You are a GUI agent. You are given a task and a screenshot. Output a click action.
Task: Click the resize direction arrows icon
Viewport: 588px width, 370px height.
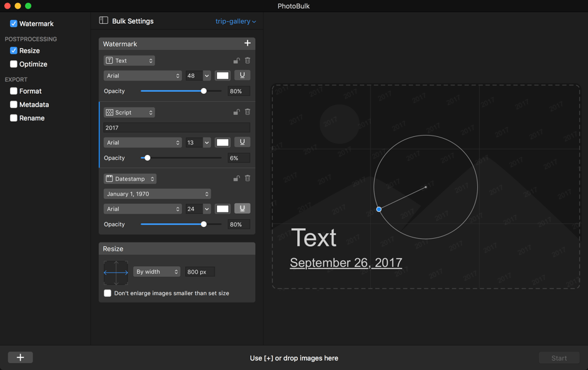[x=116, y=272]
